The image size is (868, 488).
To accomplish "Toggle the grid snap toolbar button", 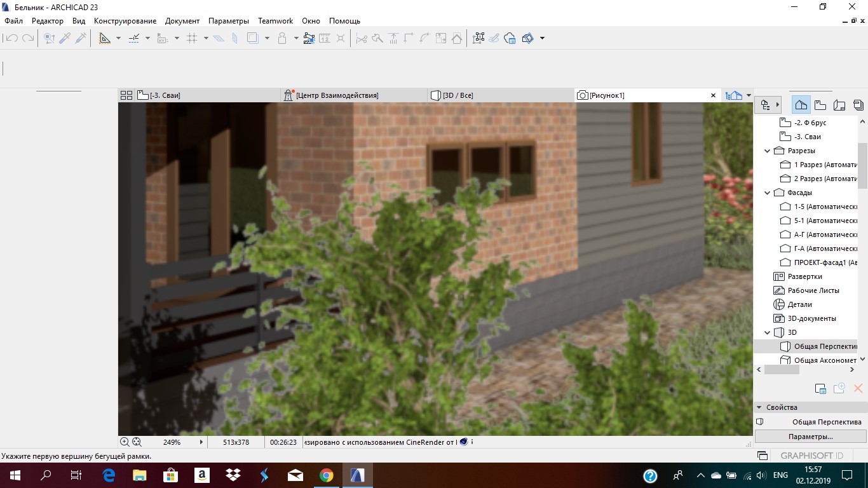I will point(192,38).
